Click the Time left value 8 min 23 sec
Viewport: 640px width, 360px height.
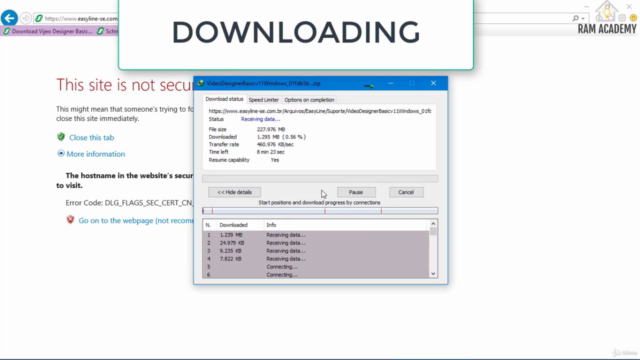271,152
